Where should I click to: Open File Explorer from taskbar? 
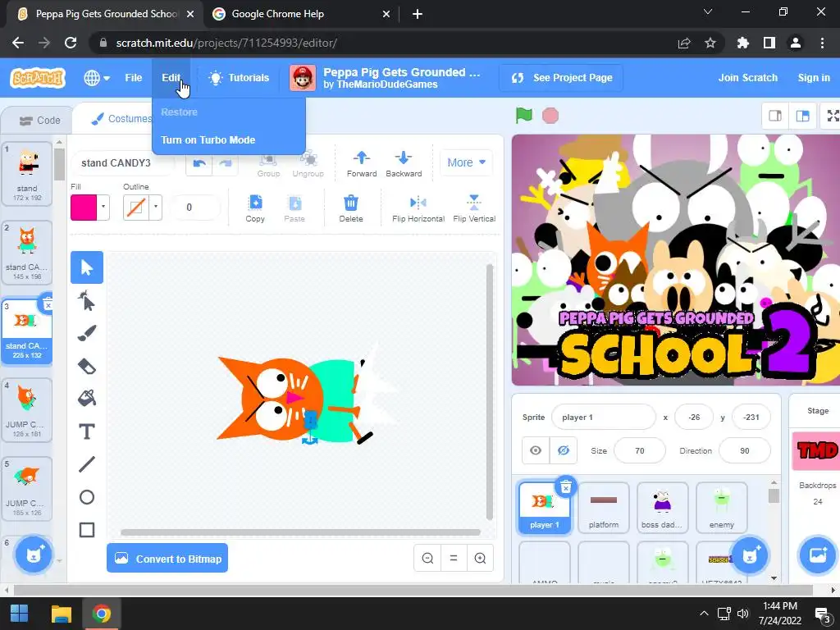coord(61,614)
